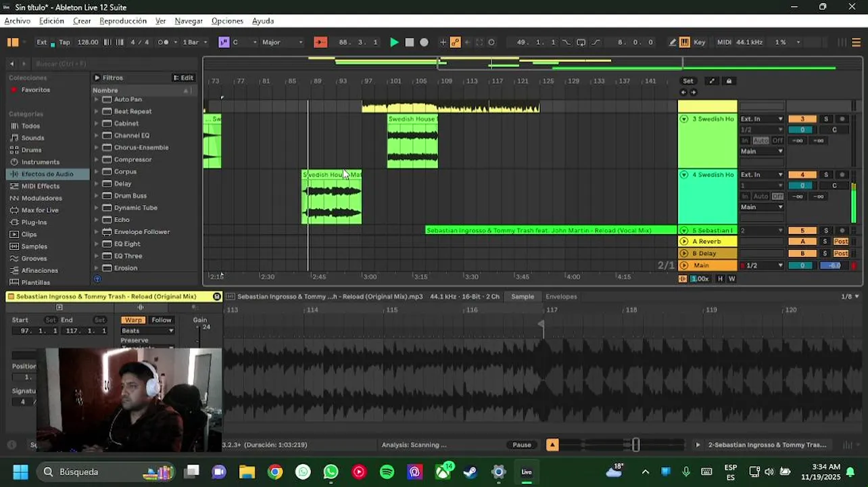This screenshot has height=487, width=868.
Task: Click the Set locator button
Action: pos(688,81)
